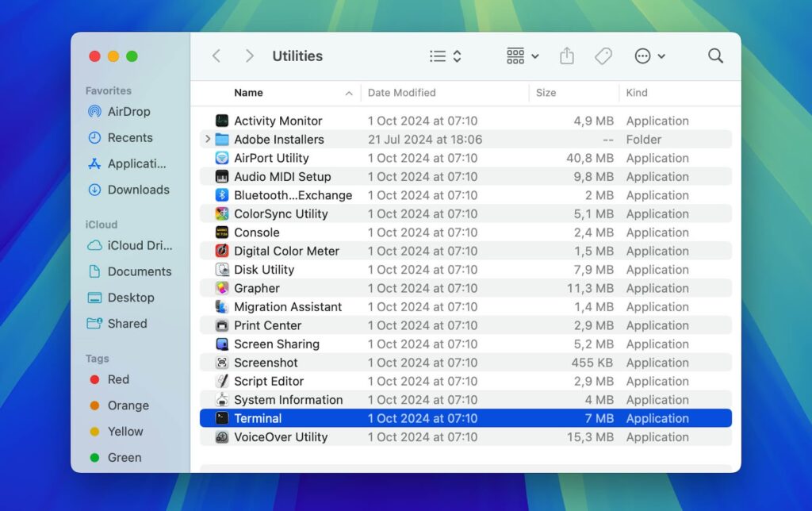Screen dimensions: 812x511
Task: Click the Screenshot app icon
Action: pos(222,363)
